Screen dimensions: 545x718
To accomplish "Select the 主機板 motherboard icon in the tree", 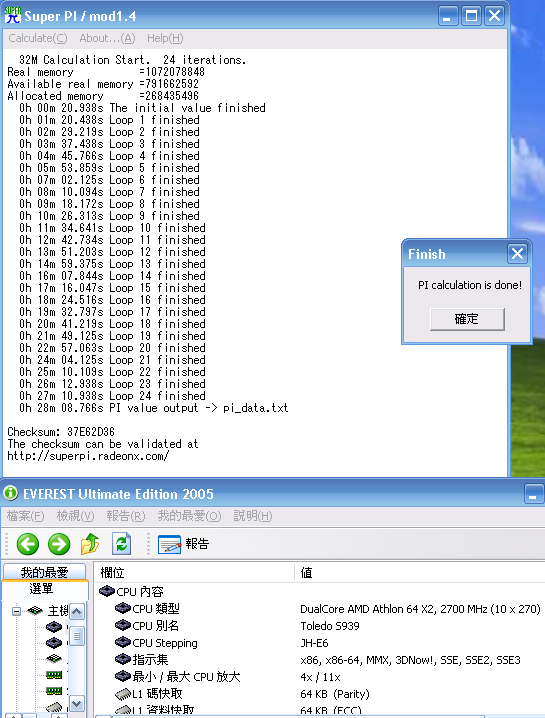I will pyautogui.click(x=35, y=611).
